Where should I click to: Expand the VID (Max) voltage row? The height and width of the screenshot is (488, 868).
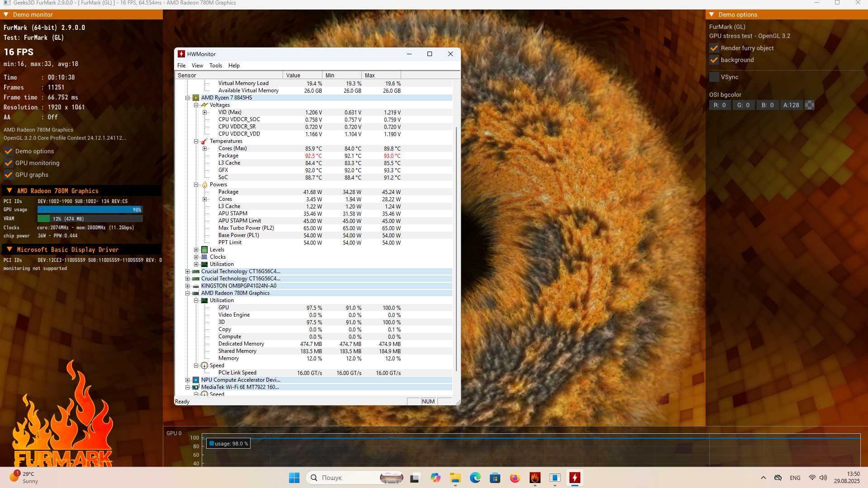click(x=204, y=112)
